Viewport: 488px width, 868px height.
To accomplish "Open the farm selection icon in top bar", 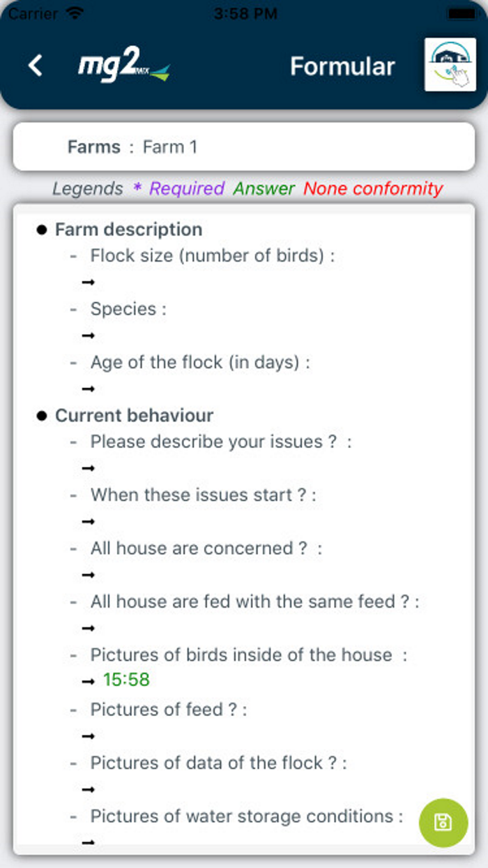I will click(450, 66).
